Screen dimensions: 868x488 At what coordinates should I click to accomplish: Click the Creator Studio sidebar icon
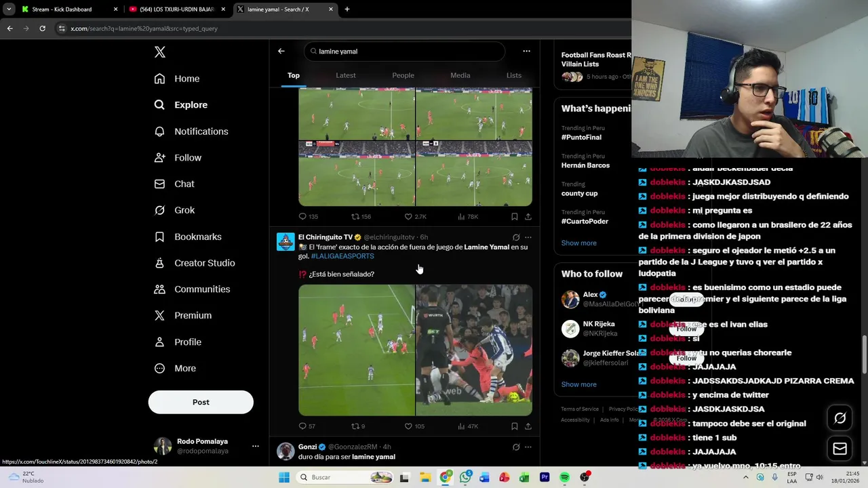[x=159, y=263]
